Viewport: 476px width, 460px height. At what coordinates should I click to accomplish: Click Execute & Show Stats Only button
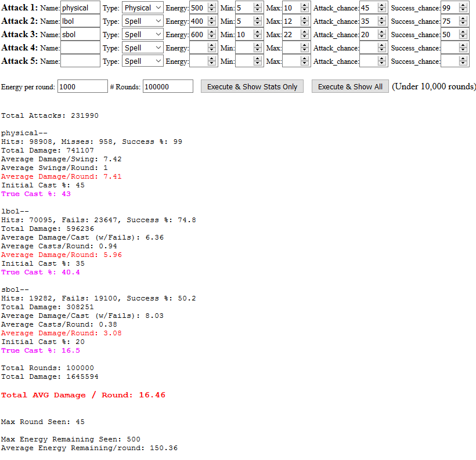point(252,86)
